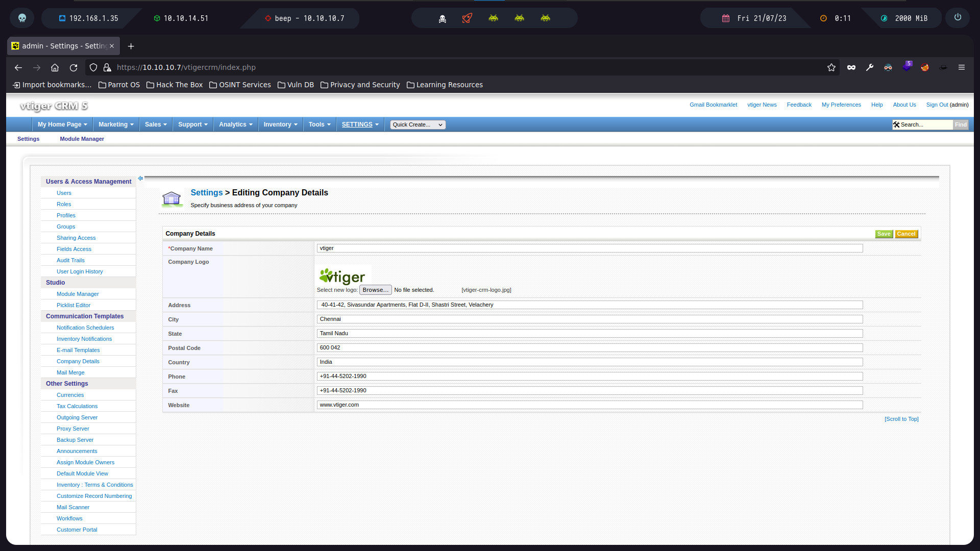Click the power button icon
The image size is (980, 551).
[x=958, y=17]
